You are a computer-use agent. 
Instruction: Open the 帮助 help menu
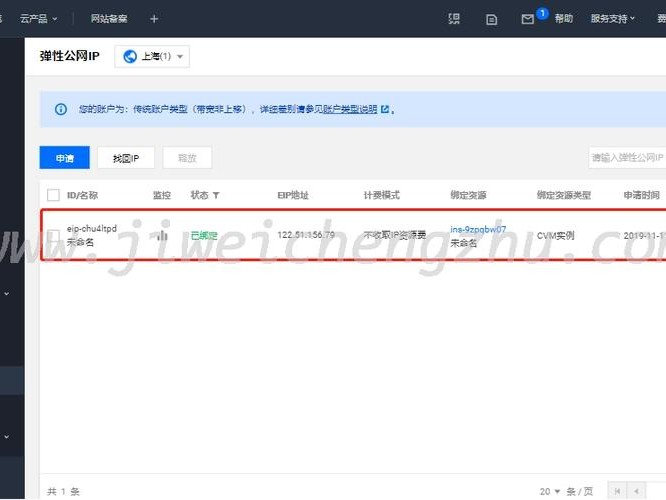(564, 18)
